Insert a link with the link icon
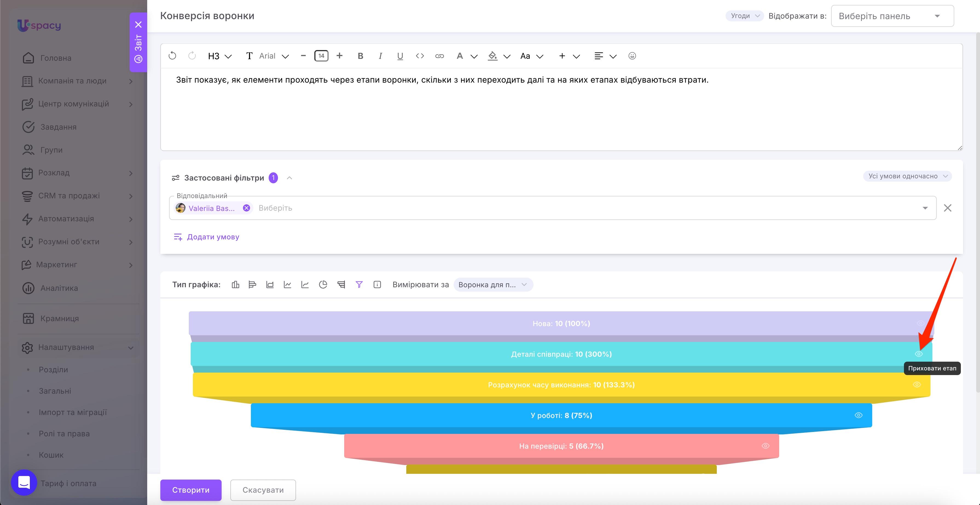 [439, 56]
